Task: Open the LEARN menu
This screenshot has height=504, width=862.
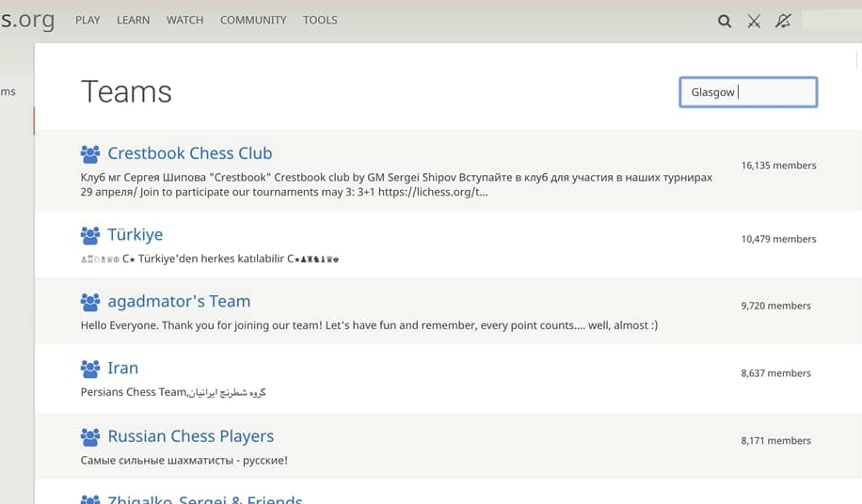Action: click(133, 20)
